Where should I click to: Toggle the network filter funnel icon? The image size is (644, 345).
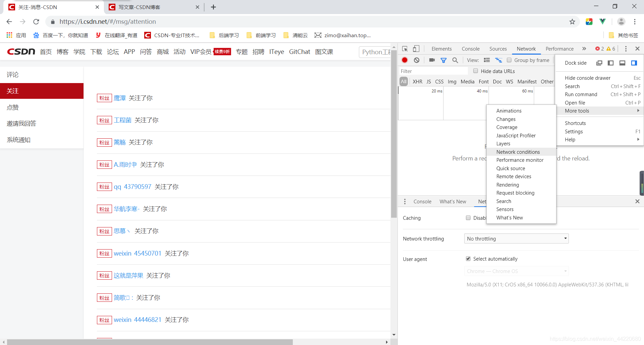pyautogui.click(x=443, y=60)
